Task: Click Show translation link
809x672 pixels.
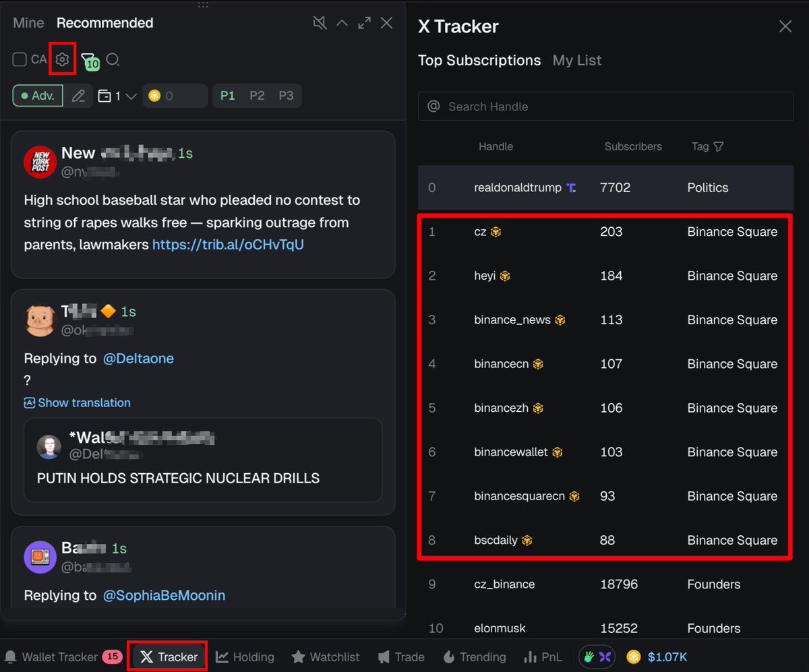Action: click(x=78, y=402)
